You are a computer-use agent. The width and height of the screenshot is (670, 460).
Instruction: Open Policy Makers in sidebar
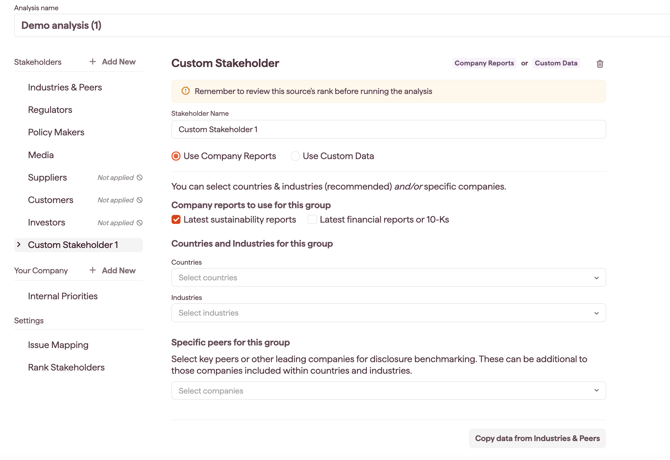tap(56, 132)
